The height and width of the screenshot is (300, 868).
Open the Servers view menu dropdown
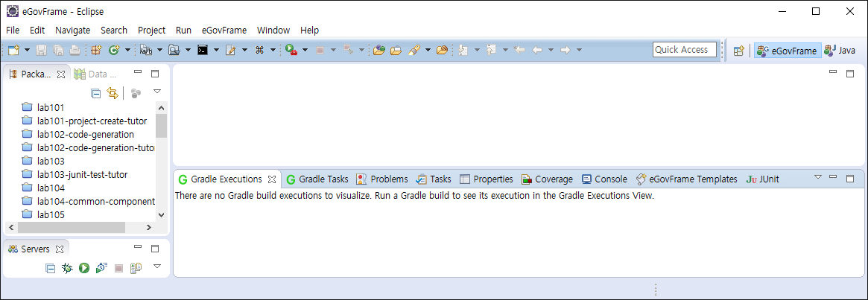tap(157, 267)
